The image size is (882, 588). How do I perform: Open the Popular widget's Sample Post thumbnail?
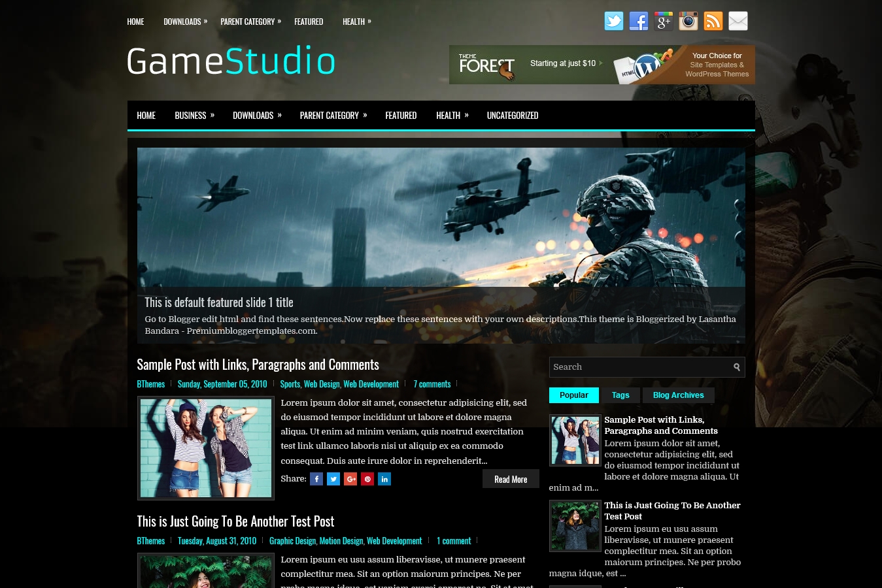(575, 440)
